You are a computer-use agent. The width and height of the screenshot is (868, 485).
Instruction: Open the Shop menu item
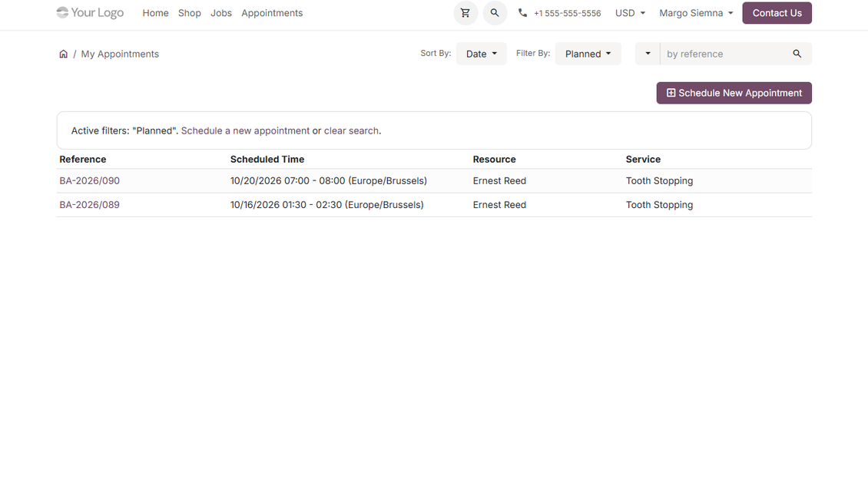coord(189,13)
